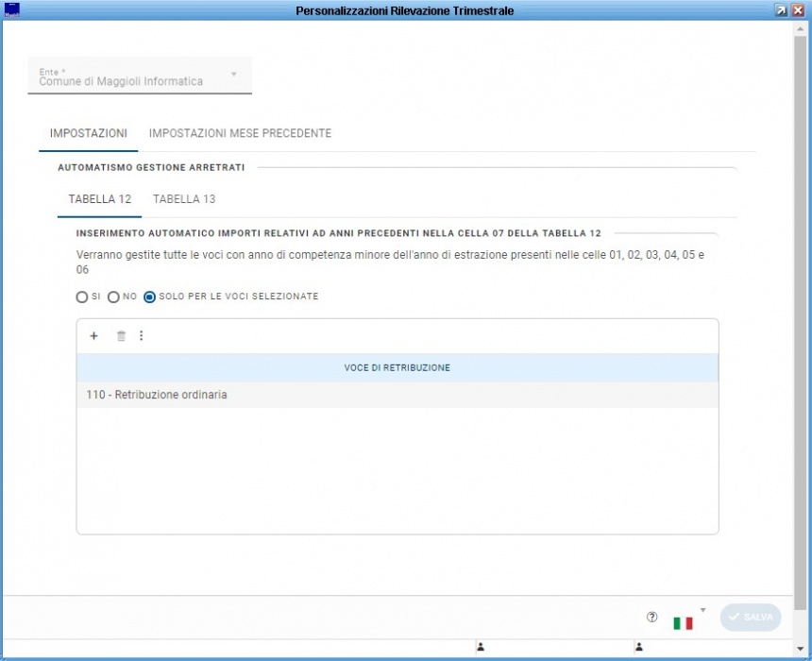Select Tabella 12 tab
Viewport: 812px width, 661px height.
coord(100,199)
